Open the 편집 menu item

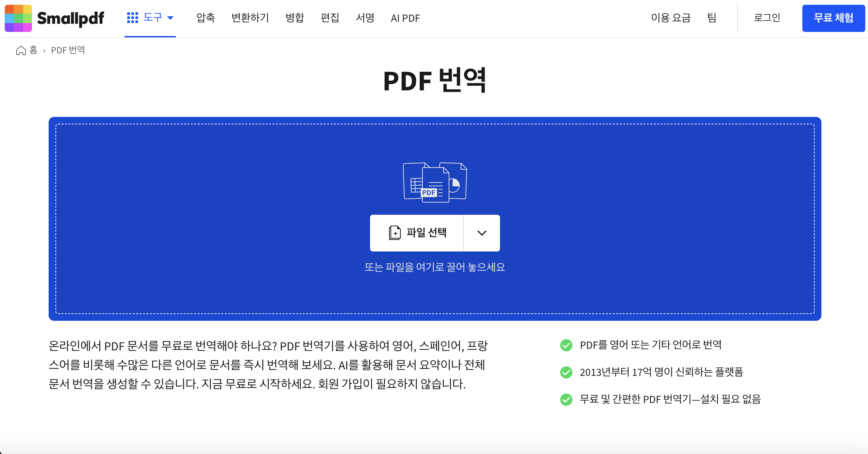pos(330,18)
